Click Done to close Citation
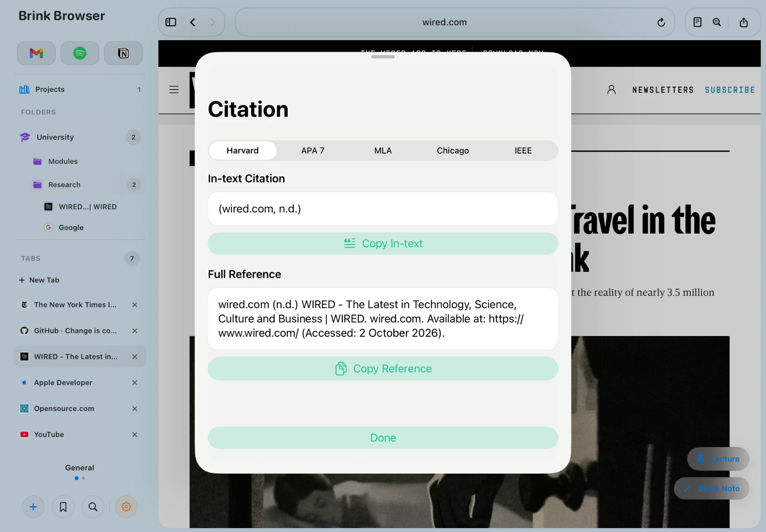The image size is (766, 532). (x=383, y=438)
